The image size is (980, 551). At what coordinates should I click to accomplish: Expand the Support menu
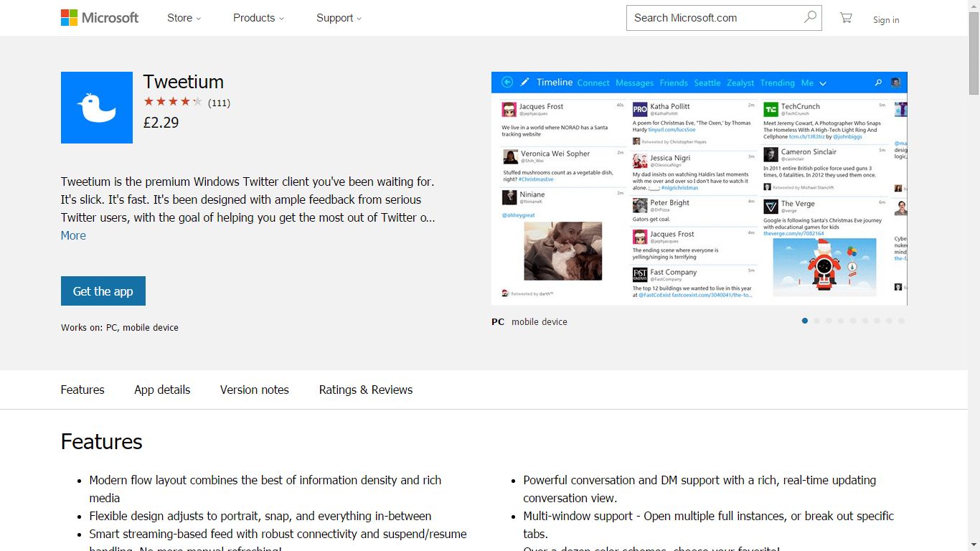coord(339,18)
